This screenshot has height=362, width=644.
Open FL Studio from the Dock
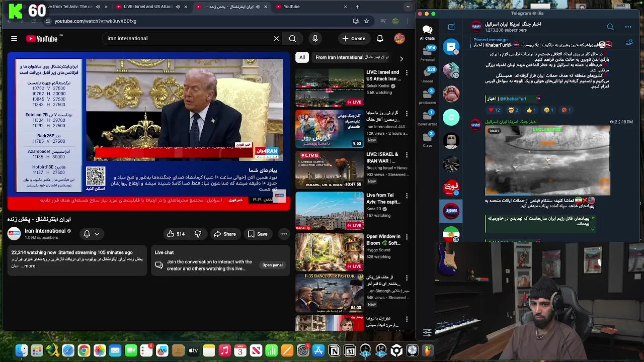click(x=428, y=350)
